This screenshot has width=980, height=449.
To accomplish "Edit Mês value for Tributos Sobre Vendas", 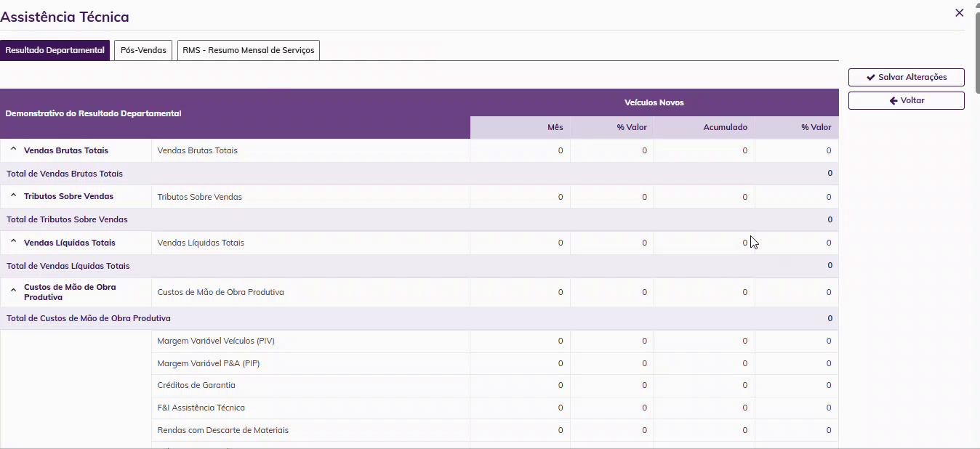I will tap(520, 197).
